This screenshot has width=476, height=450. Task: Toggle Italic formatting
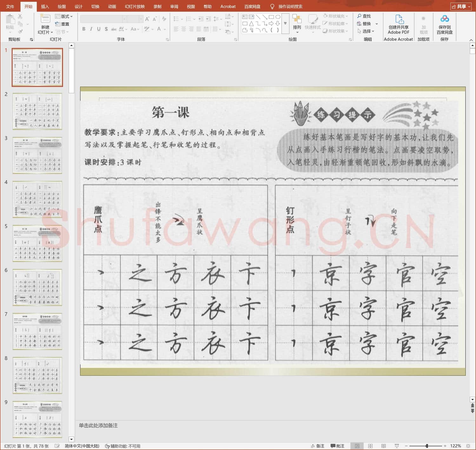click(x=91, y=29)
